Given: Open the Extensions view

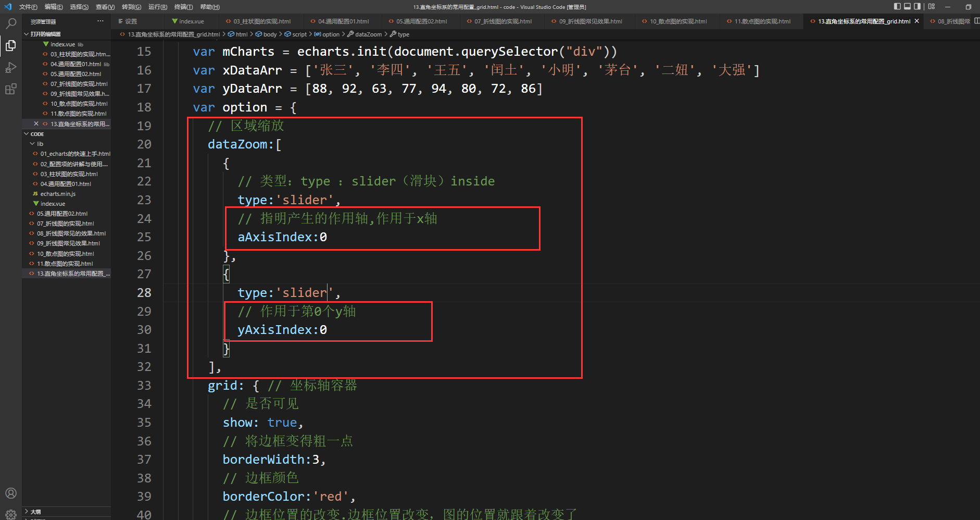Looking at the screenshot, I should [10, 89].
